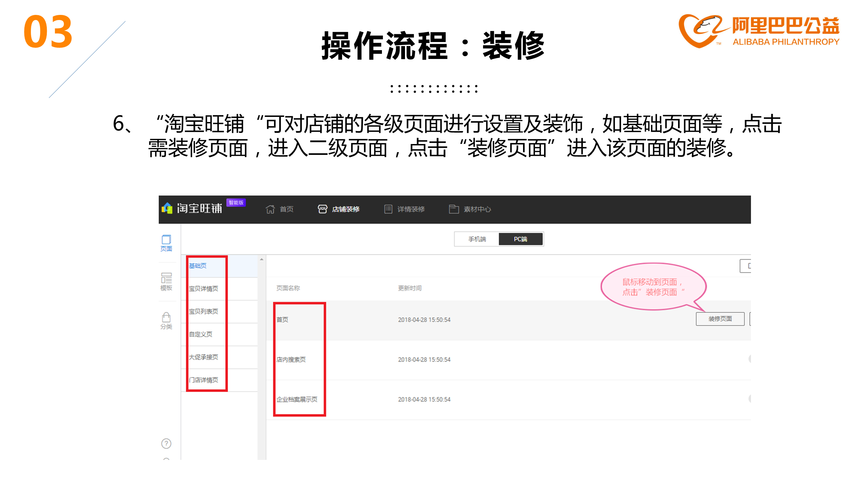Click the 企业档案展示页 row name
868x488 pixels.
[x=297, y=400]
